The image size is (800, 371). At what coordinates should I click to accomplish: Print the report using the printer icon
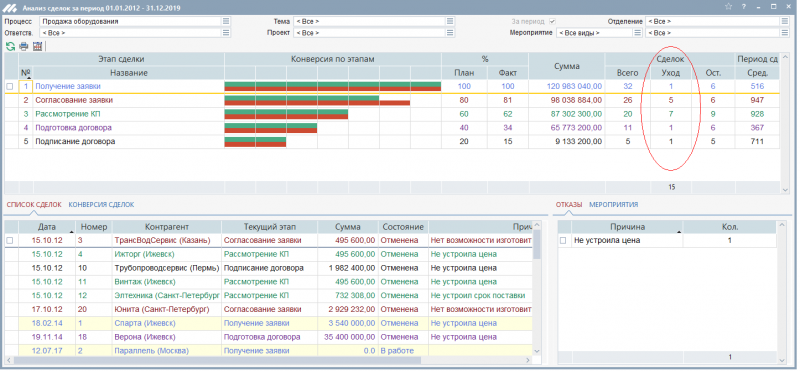point(23,46)
